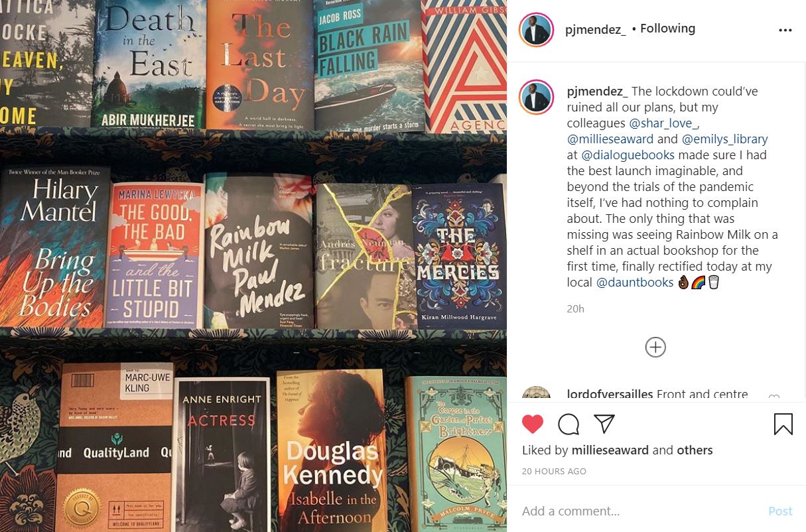Visit the @shar_love_ mention link
Viewport: 806px width, 532px height.
tap(664, 123)
